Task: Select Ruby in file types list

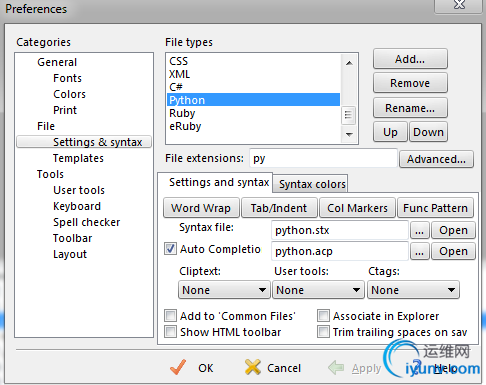Action: point(253,113)
